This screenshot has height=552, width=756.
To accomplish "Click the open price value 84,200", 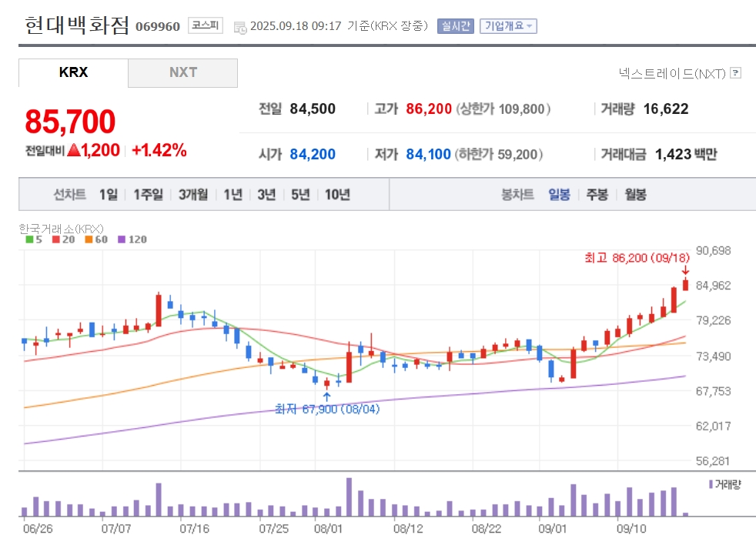I will coord(313,154).
